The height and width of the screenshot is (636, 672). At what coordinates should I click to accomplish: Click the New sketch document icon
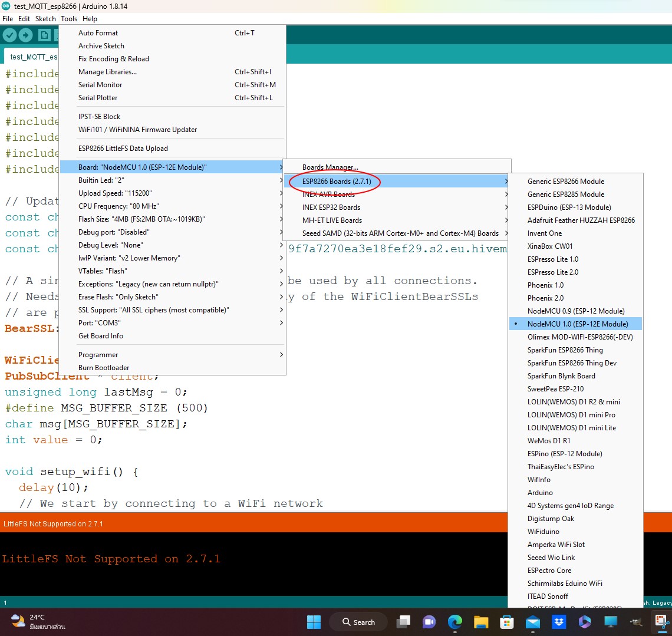click(44, 35)
